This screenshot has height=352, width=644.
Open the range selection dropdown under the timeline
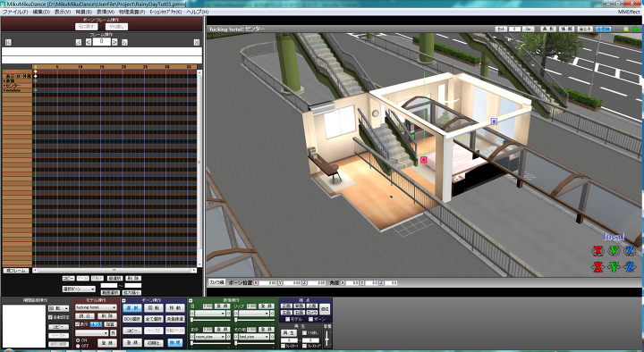pyautogui.click(x=79, y=289)
